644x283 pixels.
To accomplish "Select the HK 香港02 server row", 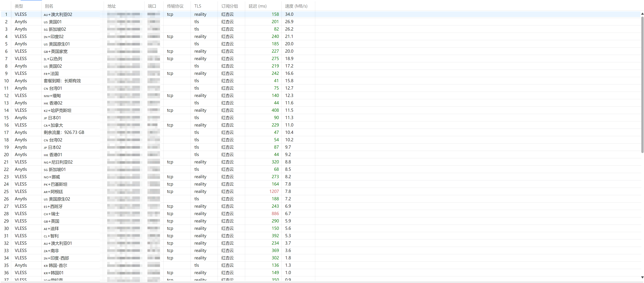I will (x=321, y=103).
